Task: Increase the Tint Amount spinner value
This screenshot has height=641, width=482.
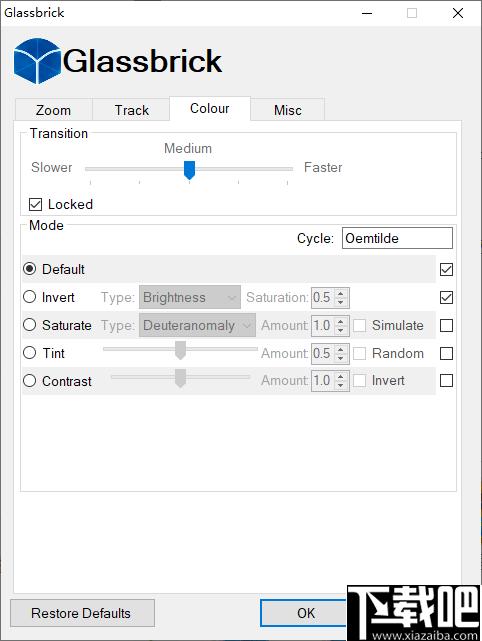Action: pos(341,349)
